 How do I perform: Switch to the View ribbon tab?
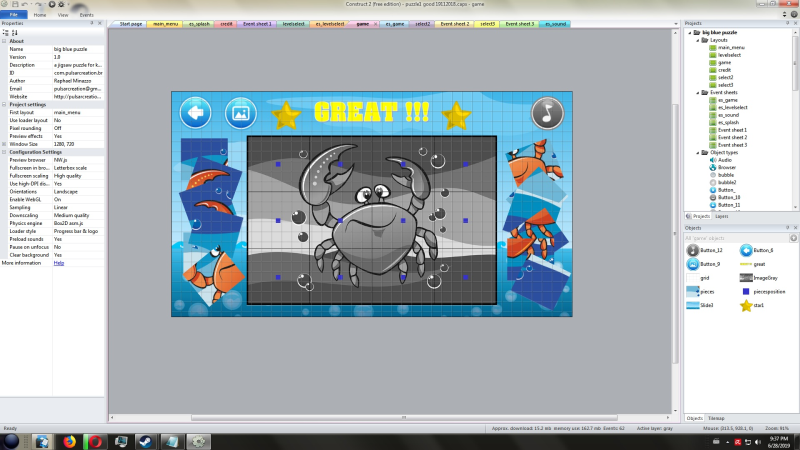[63, 15]
